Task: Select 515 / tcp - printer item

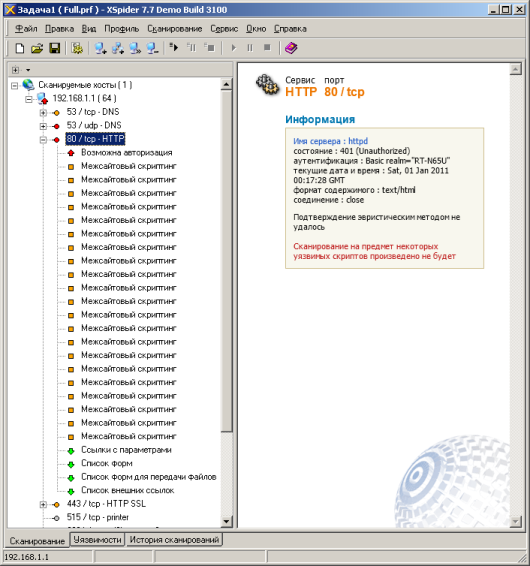Action: pyautogui.click(x=97, y=517)
